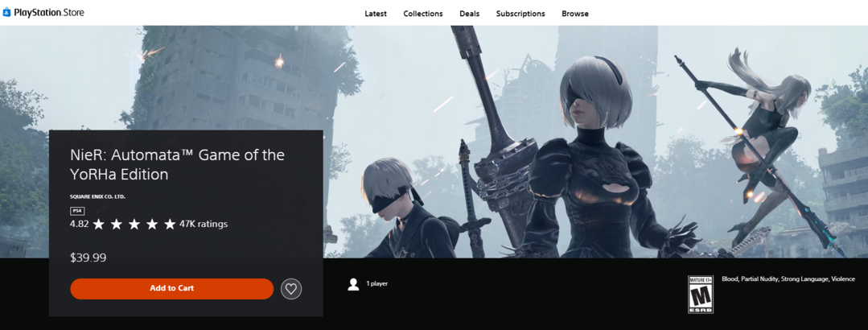Open the Latest menu item
Screen dimensions: 868x330
click(x=376, y=14)
